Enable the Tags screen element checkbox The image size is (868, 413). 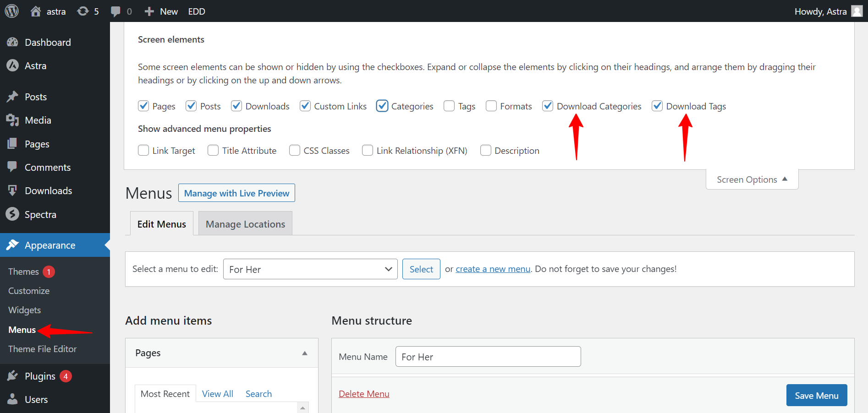449,106
